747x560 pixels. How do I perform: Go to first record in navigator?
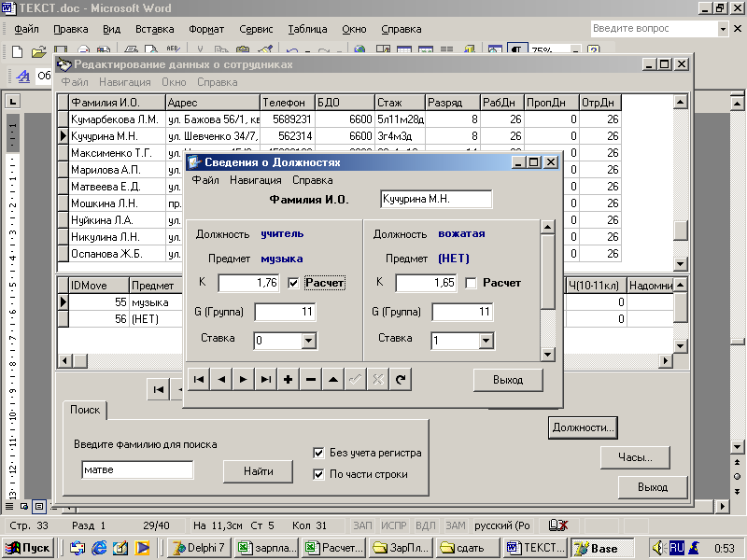[198, 380]
